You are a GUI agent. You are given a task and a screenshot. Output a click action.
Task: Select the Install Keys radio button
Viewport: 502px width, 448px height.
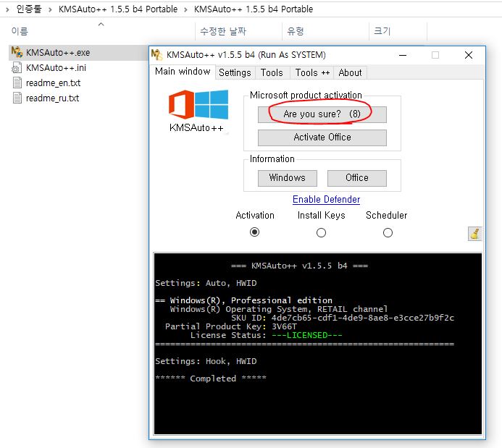(x=321, y=232)
